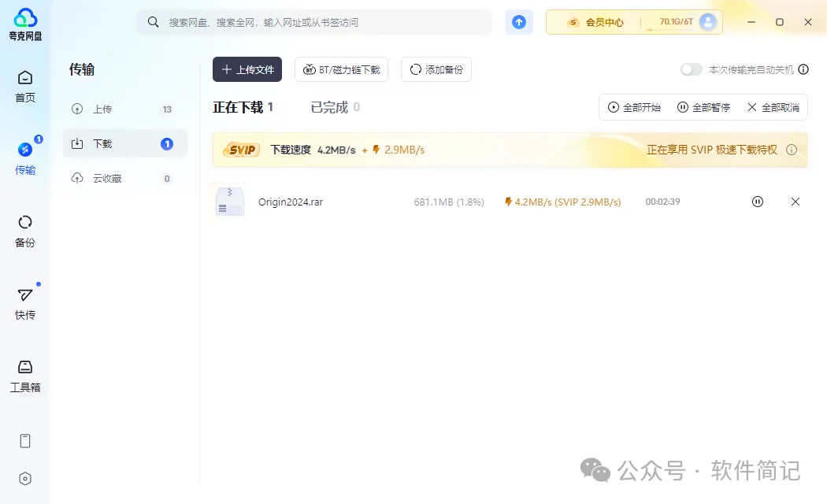Cancel the Origin2024.rar download
827x504 pixels.
point(795,202)
